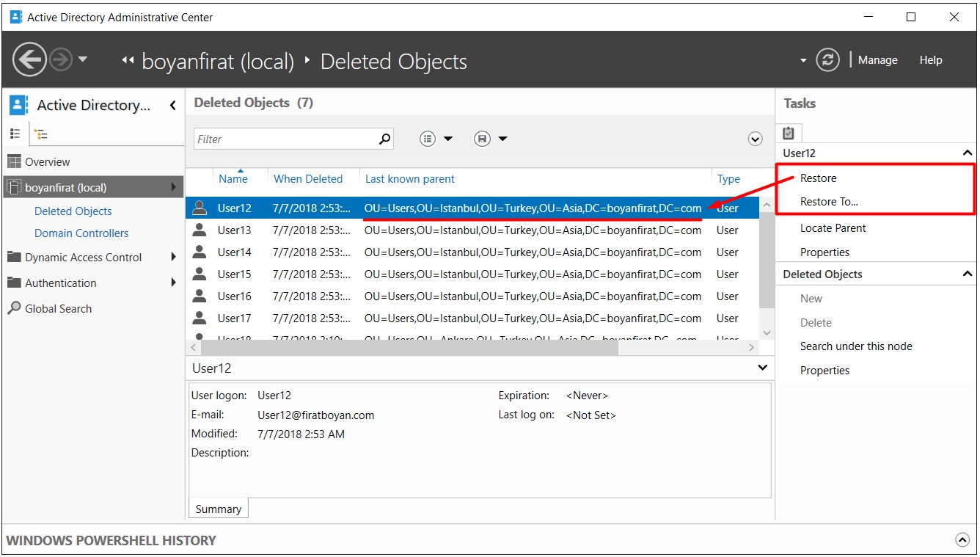The height and width of the screenshot is (557, 980).
Task: Click Overview grid icon in navigation
Action: pyautogui.click(x=14, y=161)
